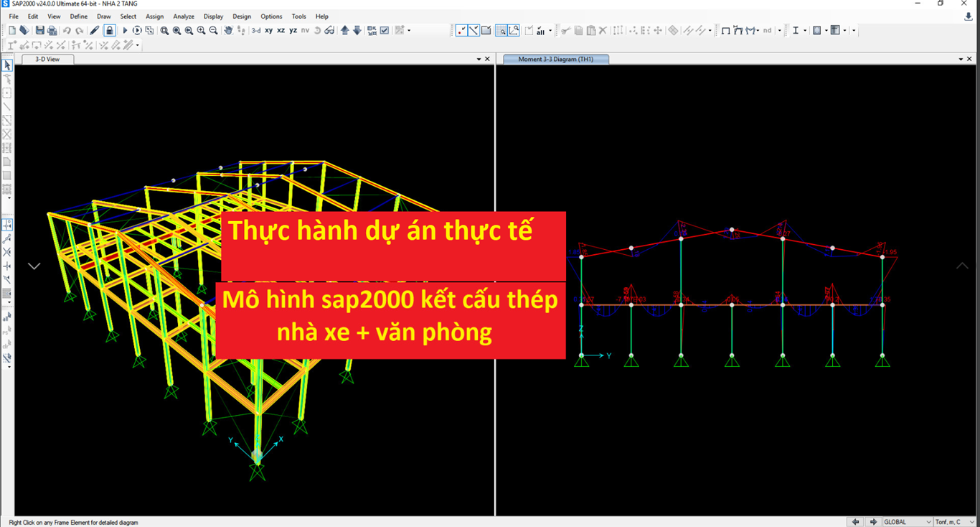Click the New Model icon
The image size is (980, 527).
tap(12, 30)
